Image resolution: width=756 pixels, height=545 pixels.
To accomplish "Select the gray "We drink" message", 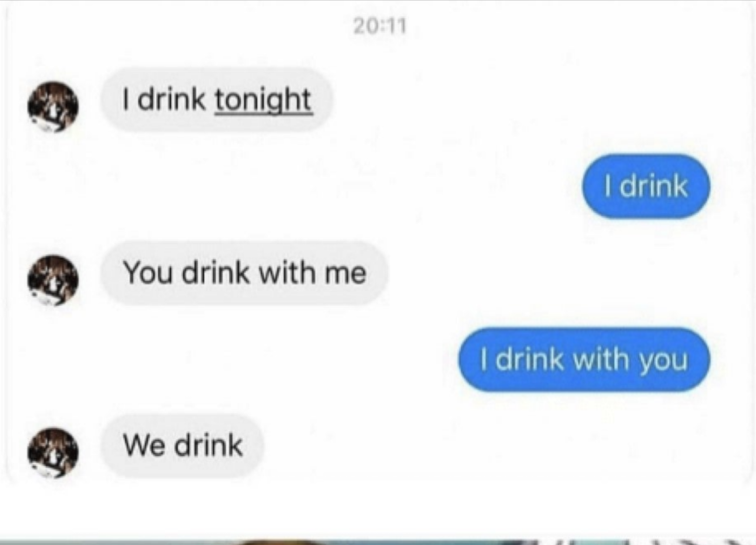I will pyautogui.click(x=182, y=446).
